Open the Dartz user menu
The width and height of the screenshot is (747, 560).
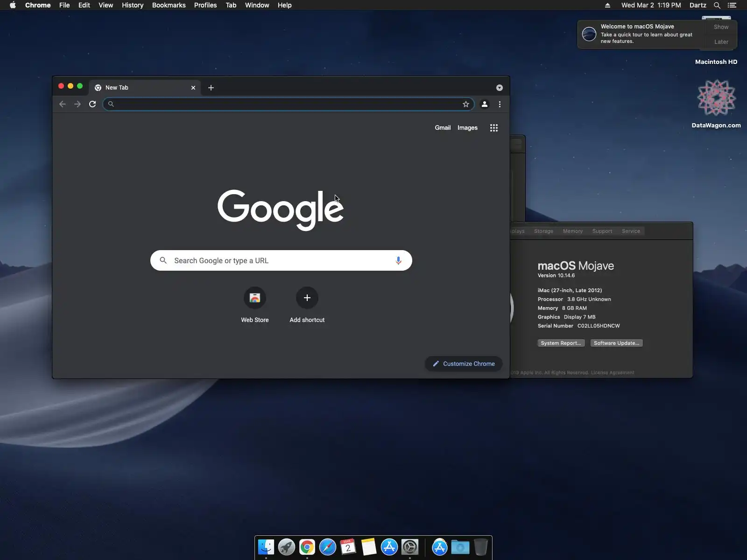click(x=698, y=5)
